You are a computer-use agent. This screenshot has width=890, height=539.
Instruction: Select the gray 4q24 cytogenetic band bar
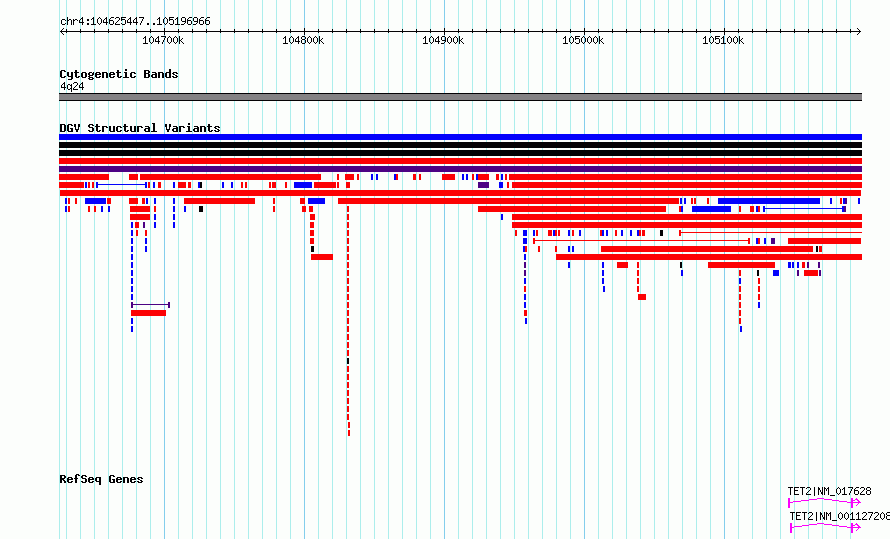pyautogui.click(x=460, y=97)
